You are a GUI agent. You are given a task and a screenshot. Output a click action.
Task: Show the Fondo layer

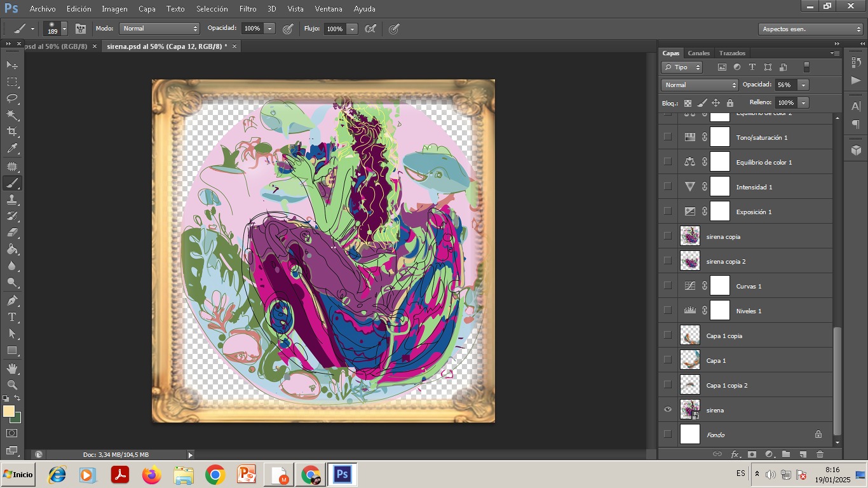tap(667, 435)
